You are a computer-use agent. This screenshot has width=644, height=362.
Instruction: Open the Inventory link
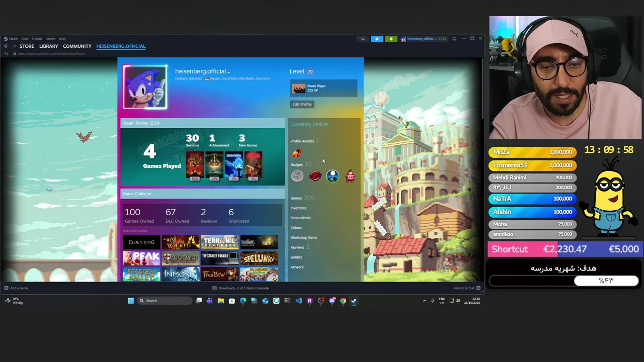[298, 208]
